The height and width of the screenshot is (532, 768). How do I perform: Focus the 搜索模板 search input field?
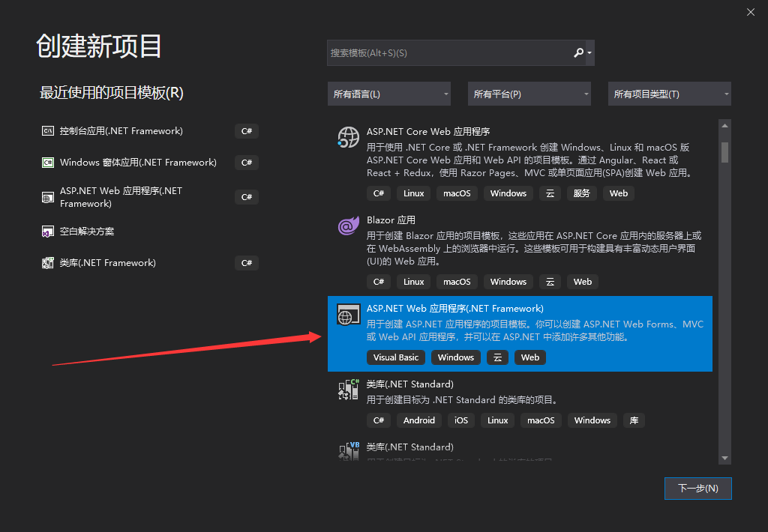pos(448,53)
